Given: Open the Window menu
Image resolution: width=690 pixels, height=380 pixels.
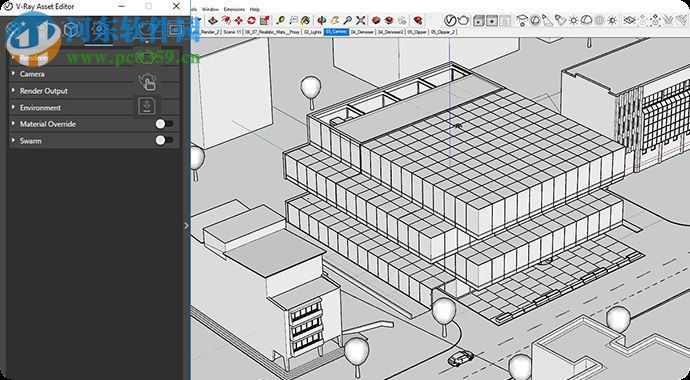Looking at the screenshot, I should [210, 9].
